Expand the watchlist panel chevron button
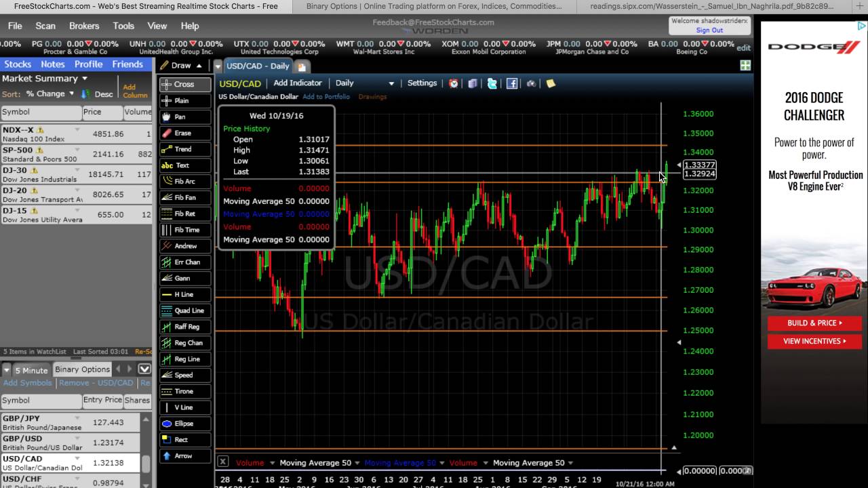The height and width of the screenshot is (488, 868). 144,369
